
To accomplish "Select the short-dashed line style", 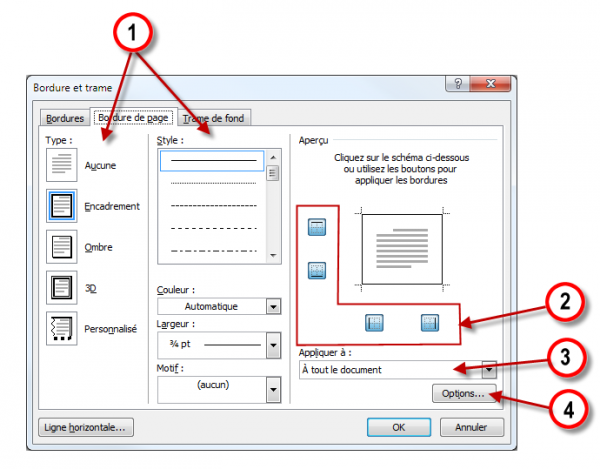I will (214, 206).
